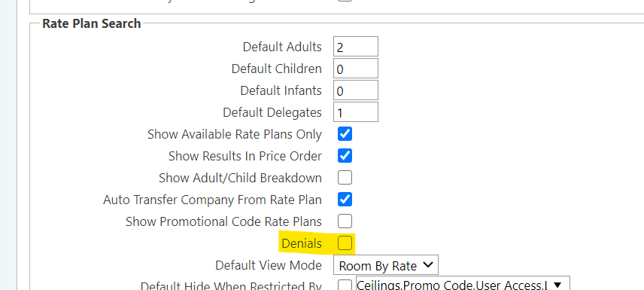The width and height of the screenshot is (644, 290).
Task: Uncheck Show Available Rate Plans Only checkbox
Action: pyautogui.click(x=345, y=134)
